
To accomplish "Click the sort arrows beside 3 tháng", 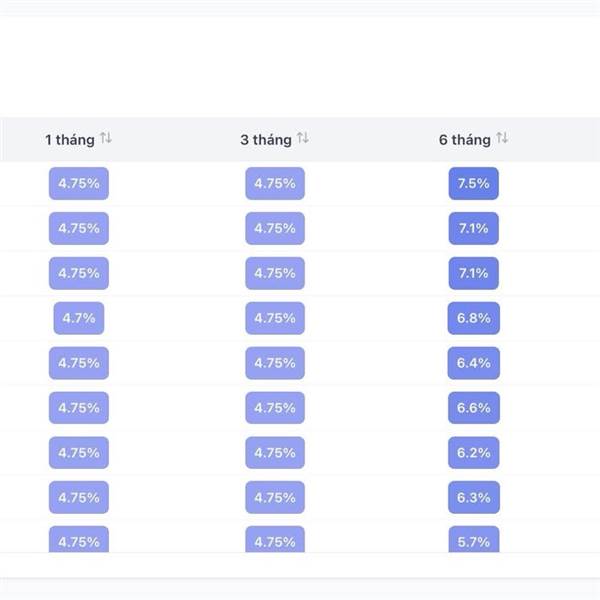I will coord(303,138).
